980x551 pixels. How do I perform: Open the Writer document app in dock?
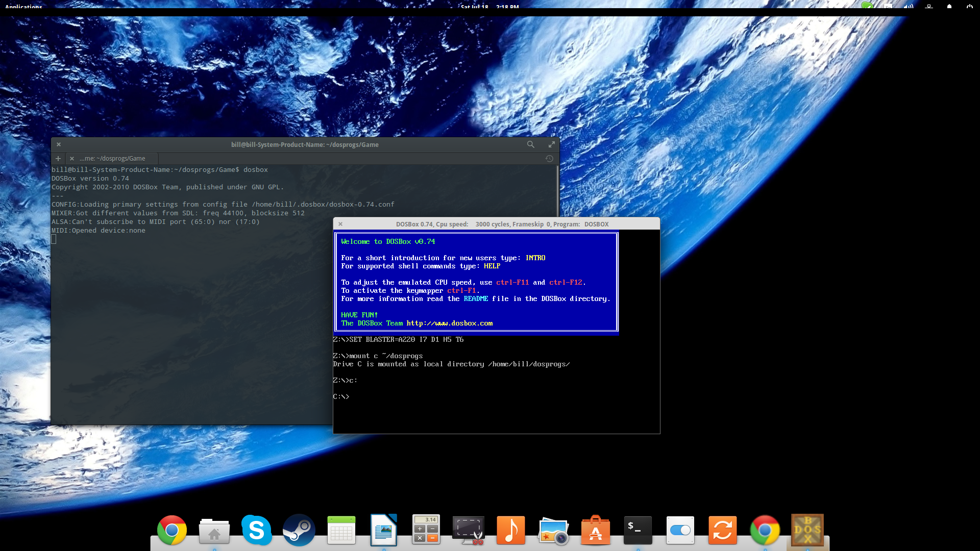(384, 530)
